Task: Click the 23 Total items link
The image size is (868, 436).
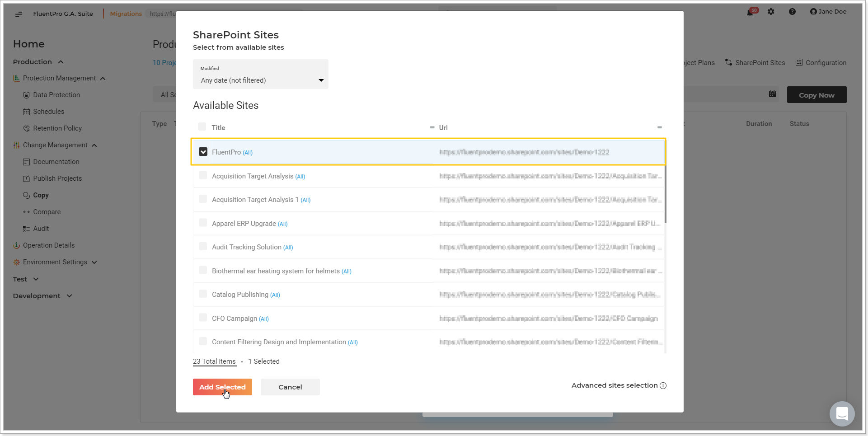Action: [x=214, y=361]
